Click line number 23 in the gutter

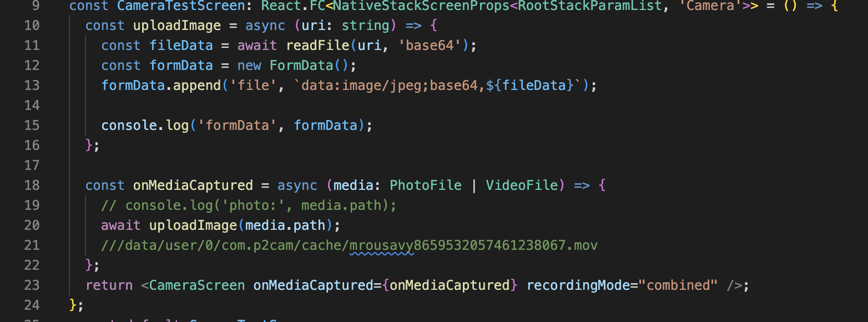[32, 285]
